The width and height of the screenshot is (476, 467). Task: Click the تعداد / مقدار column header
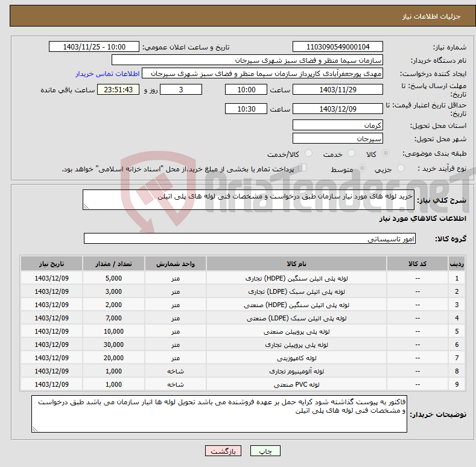(113, 264)
